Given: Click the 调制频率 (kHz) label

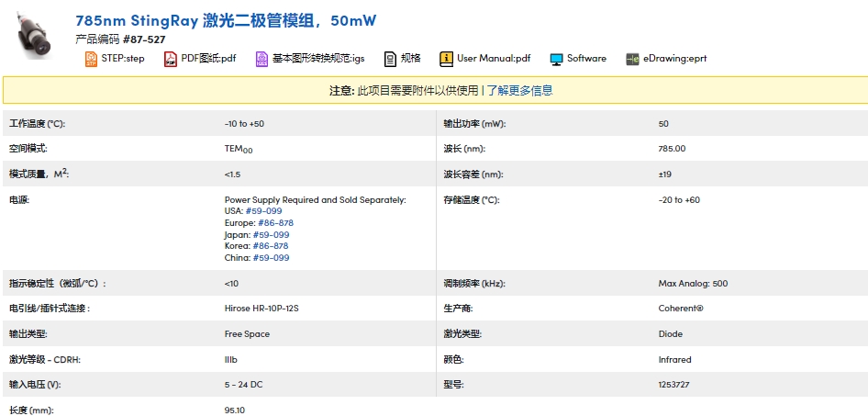Looking at the screenshot, I should point(474,284).
